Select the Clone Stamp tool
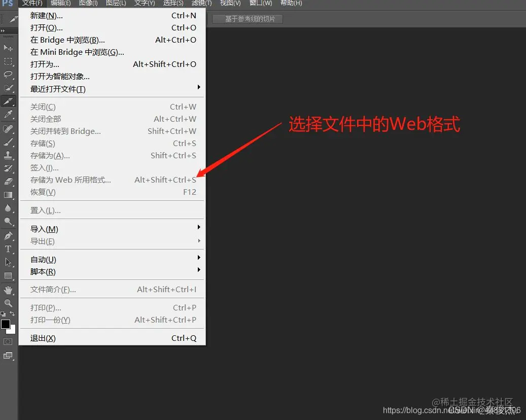Screen dimensions: 526x420 (8, 155)
